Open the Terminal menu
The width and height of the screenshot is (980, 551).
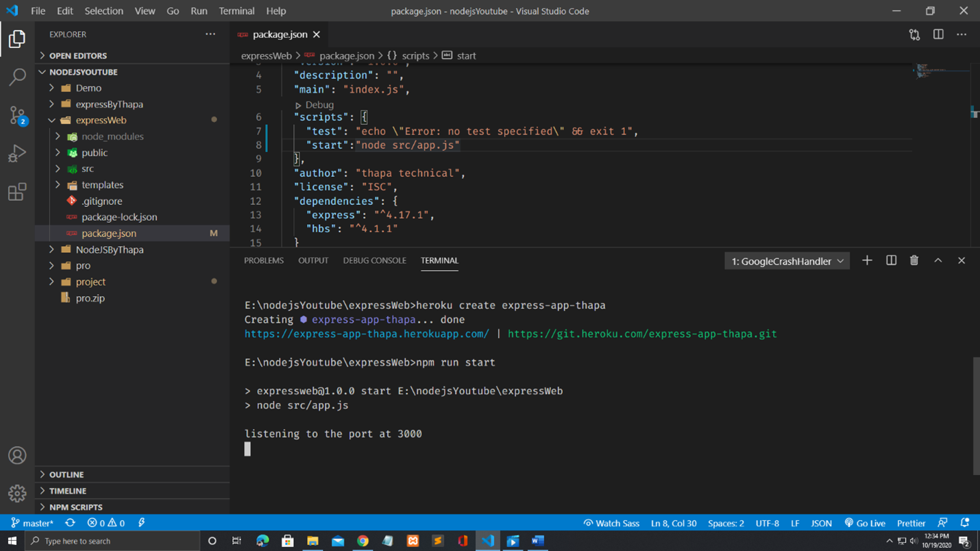point(236,10)
